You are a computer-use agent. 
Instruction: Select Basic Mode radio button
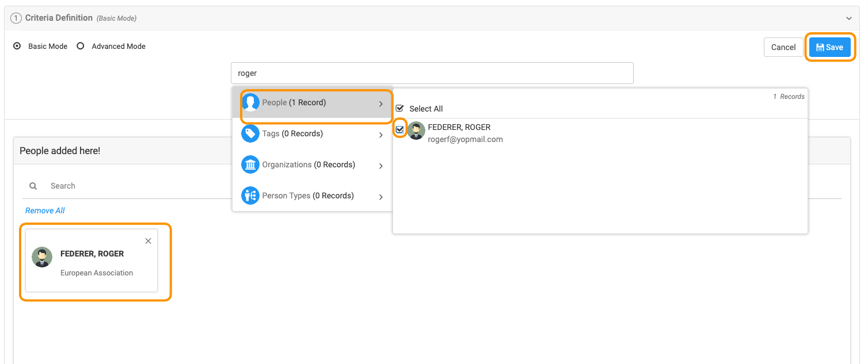(x=17, y=46)
